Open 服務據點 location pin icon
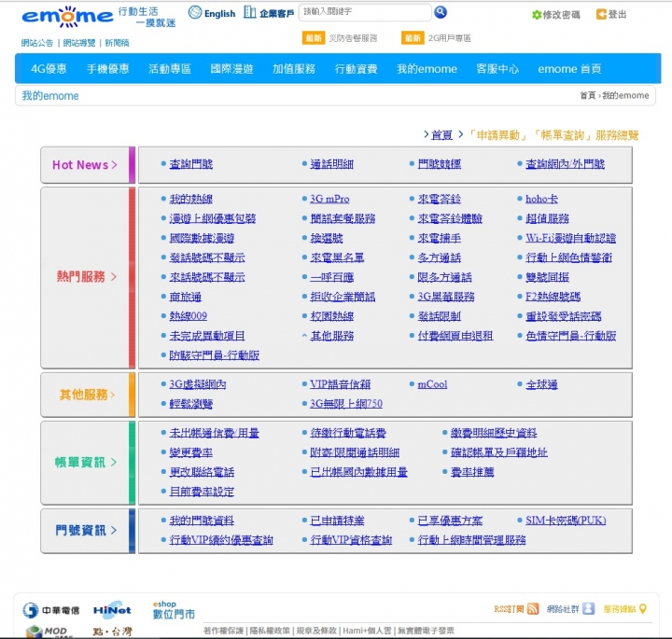 click(x=642, y=608)
